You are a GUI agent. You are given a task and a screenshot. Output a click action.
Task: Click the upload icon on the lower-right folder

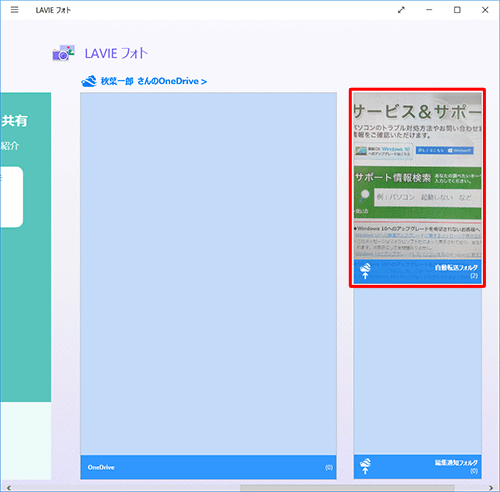365,466
